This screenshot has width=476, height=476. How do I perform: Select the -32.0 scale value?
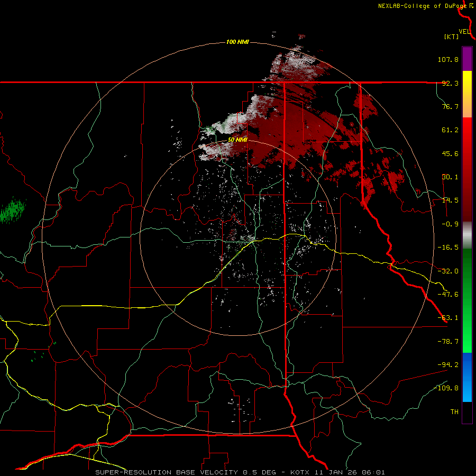448,271
